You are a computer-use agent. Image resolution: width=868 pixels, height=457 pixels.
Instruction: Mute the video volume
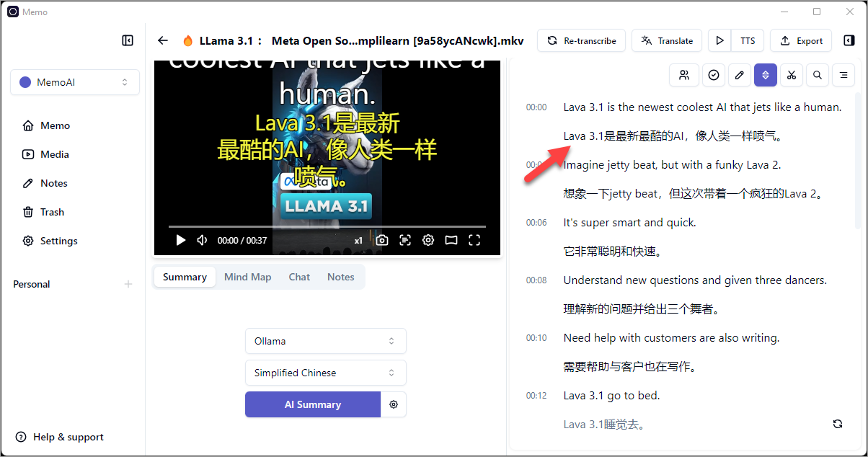[203, 240]
